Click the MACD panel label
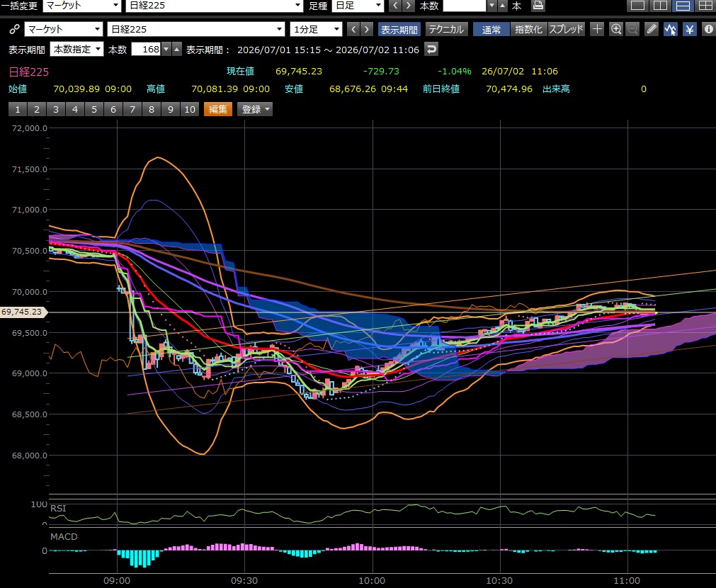 coord(64,536)
